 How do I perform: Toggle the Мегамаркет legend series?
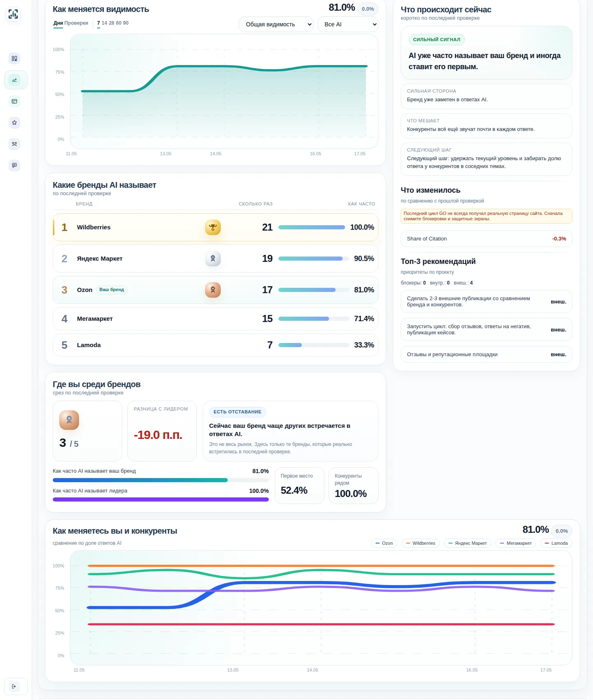click(516, 543)
